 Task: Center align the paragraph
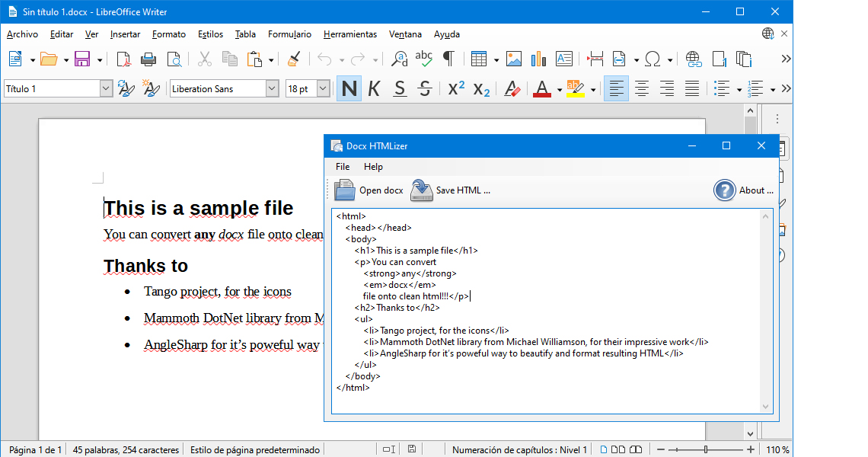coord(642,88)
